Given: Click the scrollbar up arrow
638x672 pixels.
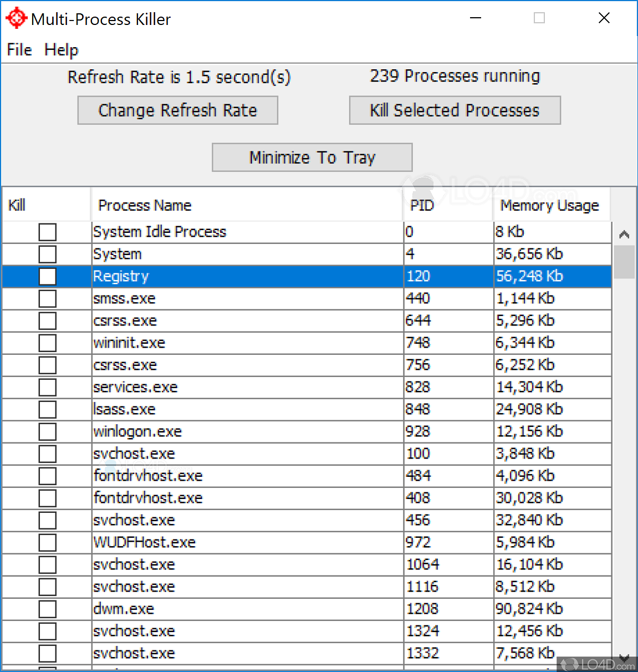Looking at the screenshot, I should pos(624,234).
